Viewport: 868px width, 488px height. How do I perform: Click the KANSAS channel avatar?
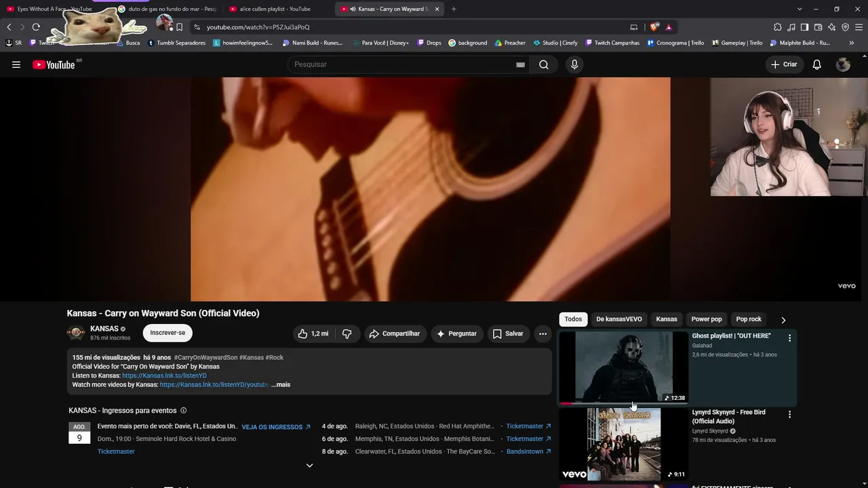tap(76, 333)
